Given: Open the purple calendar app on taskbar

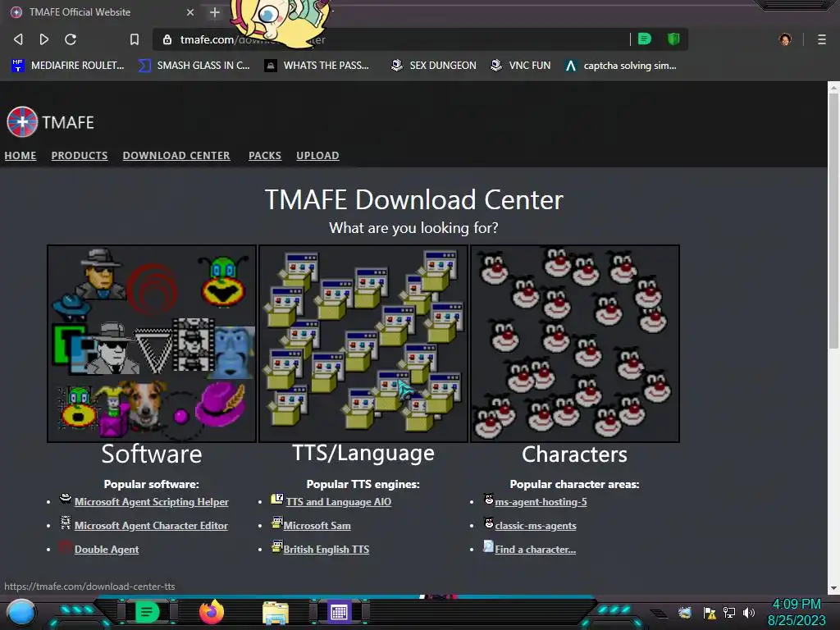Looking at the screenshot, I should coord(339,612).
